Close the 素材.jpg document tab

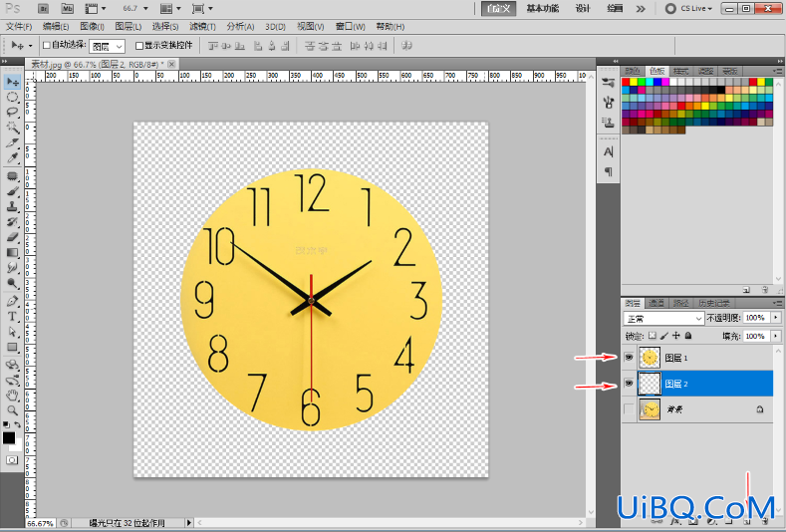point(171,64)
